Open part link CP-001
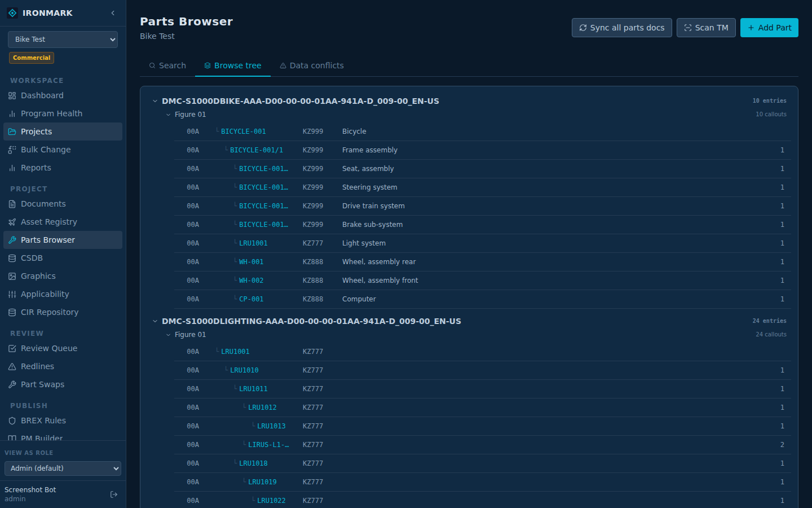Screen dimensions: 812x508 coord(251,299)
